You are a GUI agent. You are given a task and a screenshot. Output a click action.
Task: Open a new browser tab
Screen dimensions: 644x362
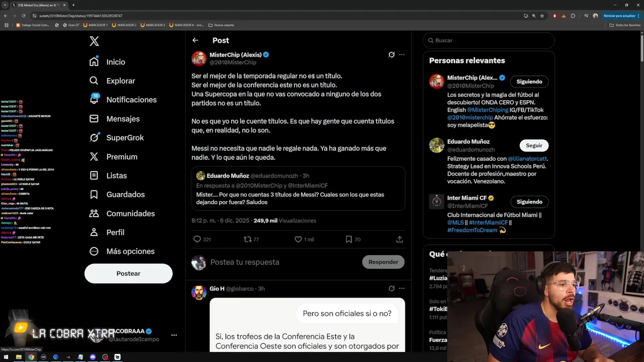coord(73,5)
